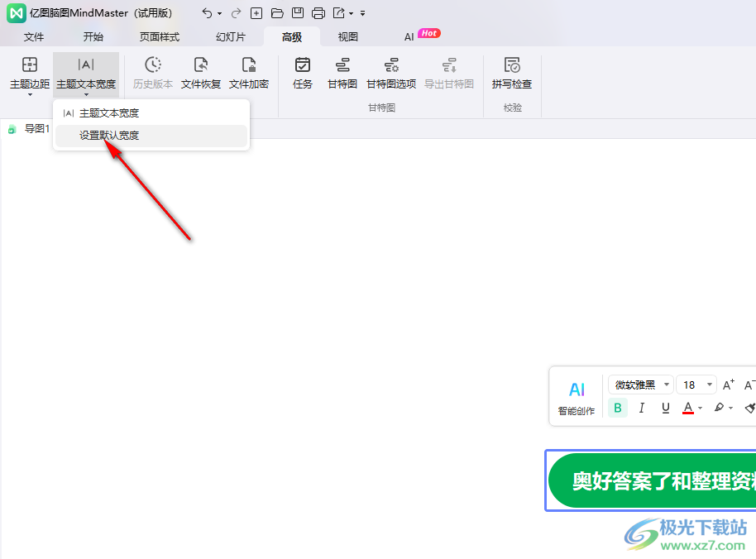Toggle italic formatting

pos(641,408)
